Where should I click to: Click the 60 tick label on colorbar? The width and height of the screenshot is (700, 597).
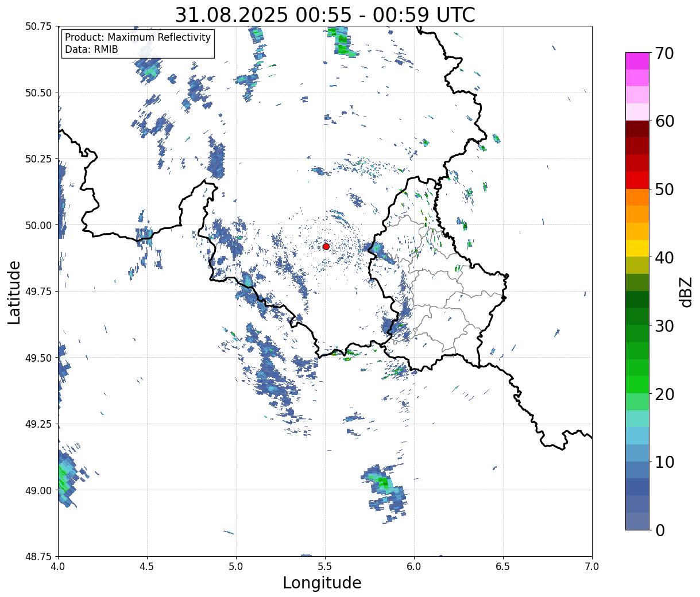click(664, 121)
